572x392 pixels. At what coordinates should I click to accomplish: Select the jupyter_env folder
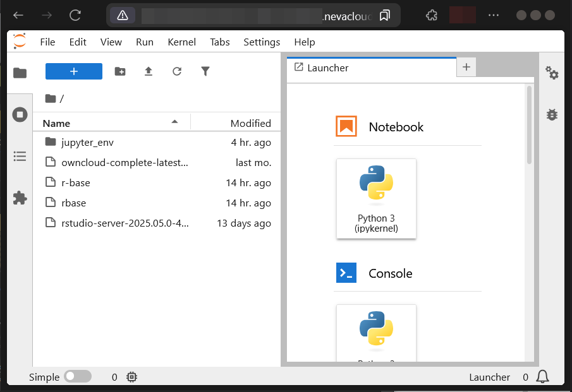click(157, 142)
